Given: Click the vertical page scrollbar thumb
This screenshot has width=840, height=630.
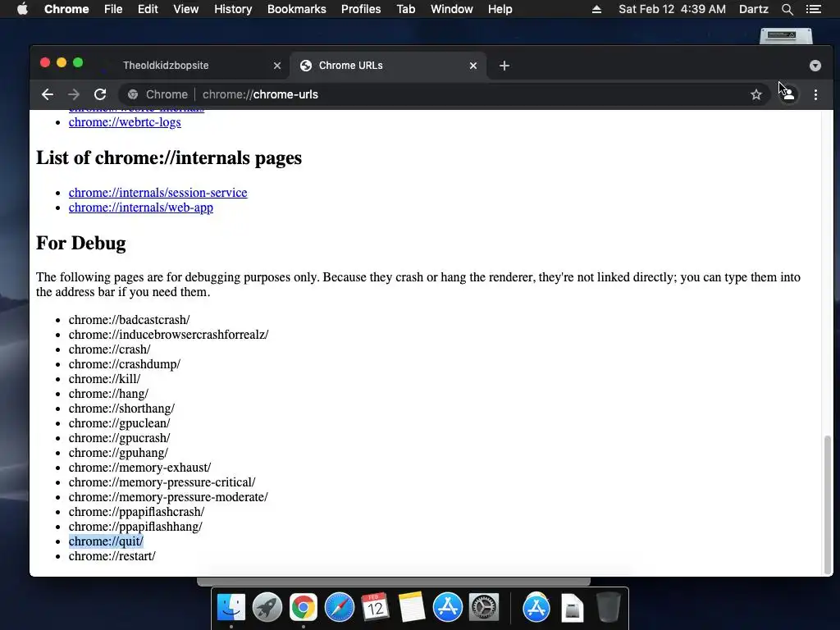Looking at the screenshot, I should [x=828, y=504].
